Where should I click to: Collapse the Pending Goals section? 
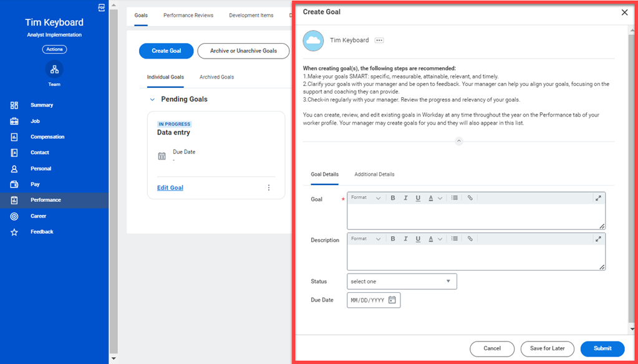152,100
